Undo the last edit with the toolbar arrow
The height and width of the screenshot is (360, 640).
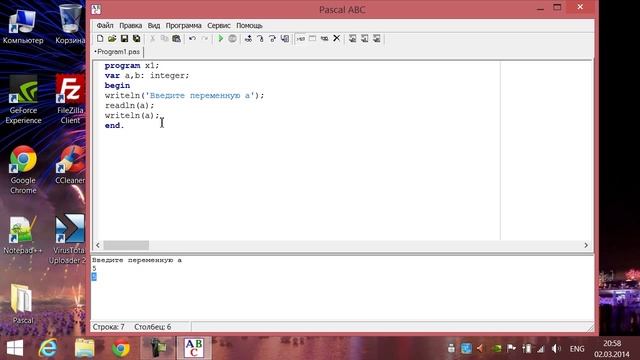click(x=192, y=38)
